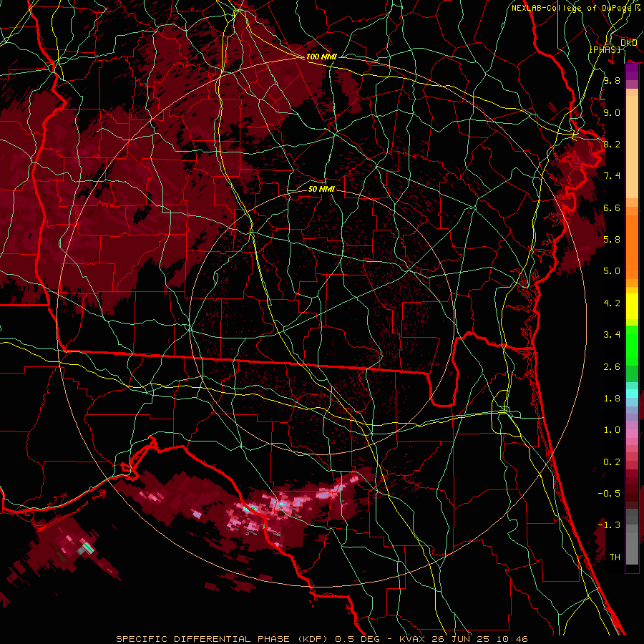Click the -1.3 value on the scale

(x=610, y=526)
